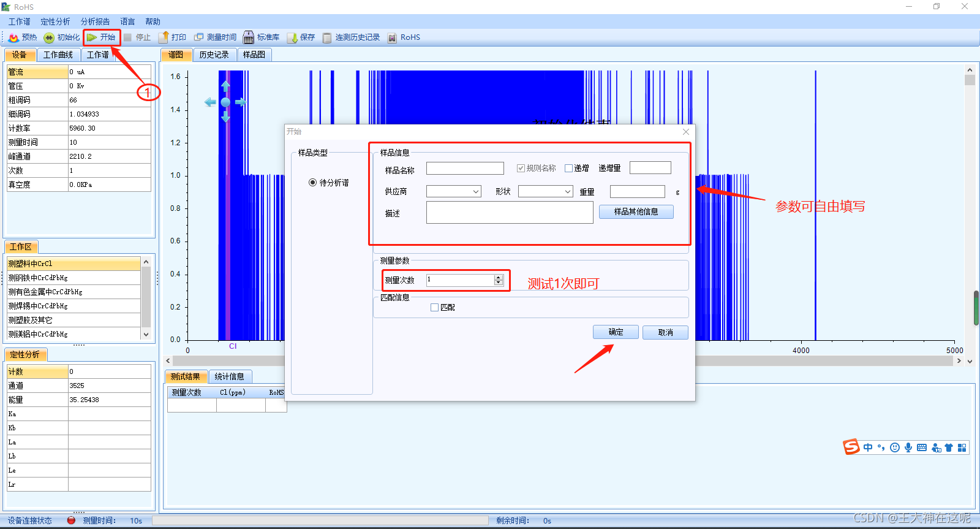Toggle Chinese/English 中 input mode
Screen dimensions: 980x529
pyautogui.click(x=868, y=447)
